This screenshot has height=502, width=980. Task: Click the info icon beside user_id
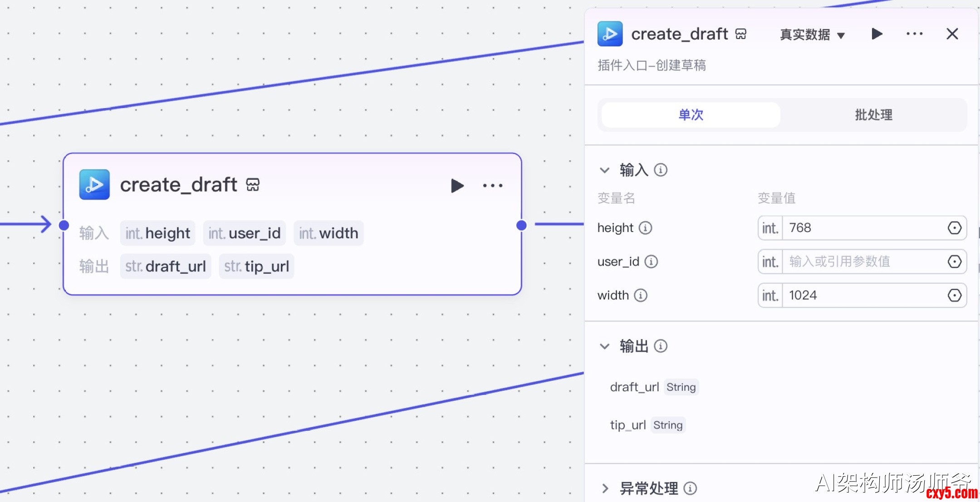coord(651,262)
